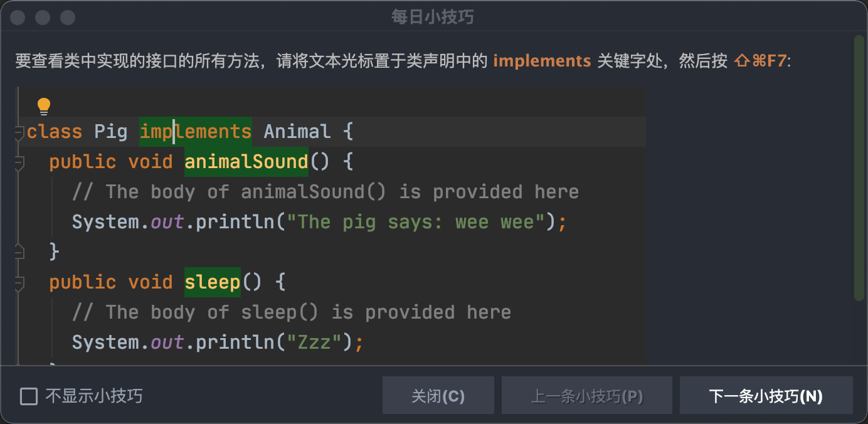Collapse the animalSound method fold marker
This screenshot has height=424, width=868.
pos(19,162)
